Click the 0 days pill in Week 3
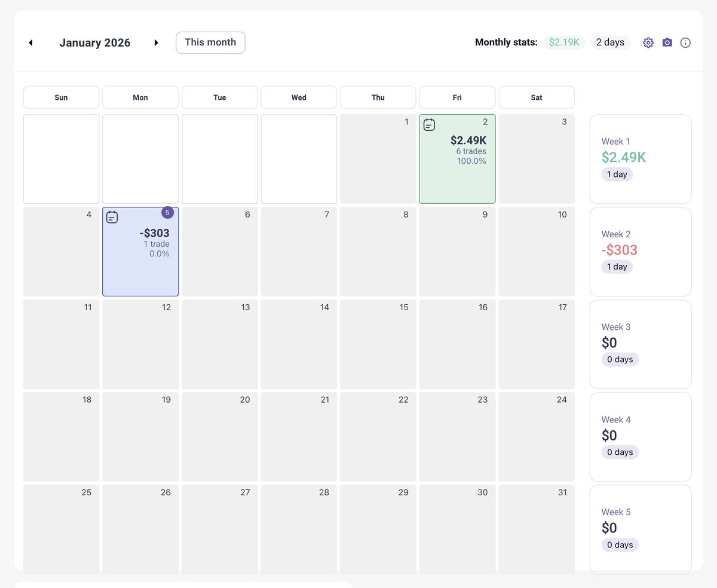Screen dimensions: 717x588 coord(620,360)
